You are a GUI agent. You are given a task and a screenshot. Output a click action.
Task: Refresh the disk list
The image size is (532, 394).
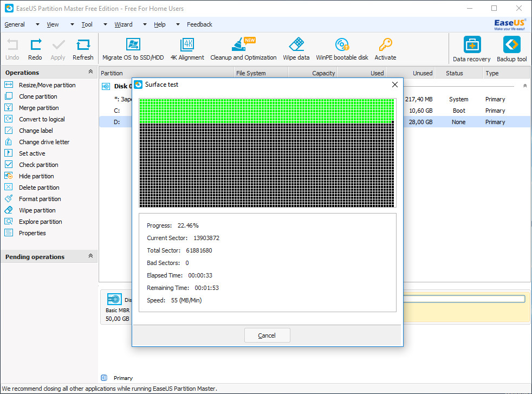pyautogui.click(x=83, y=49)
